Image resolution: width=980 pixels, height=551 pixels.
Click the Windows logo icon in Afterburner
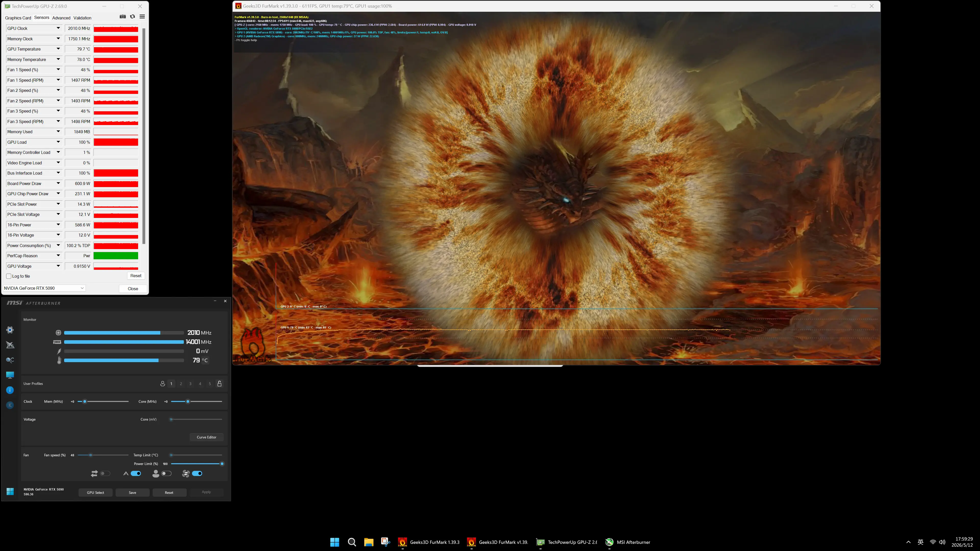10,492
